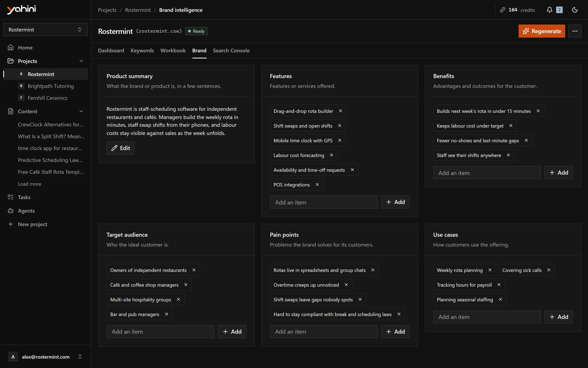Collapse the Content section chevron
This screenshot has height=368, width=588.
click(81, 111)
